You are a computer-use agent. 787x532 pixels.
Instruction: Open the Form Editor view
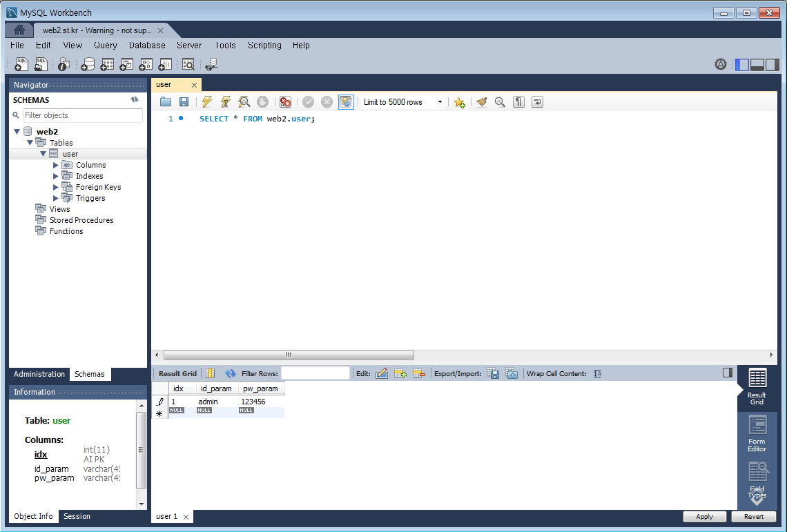point(757,433)
